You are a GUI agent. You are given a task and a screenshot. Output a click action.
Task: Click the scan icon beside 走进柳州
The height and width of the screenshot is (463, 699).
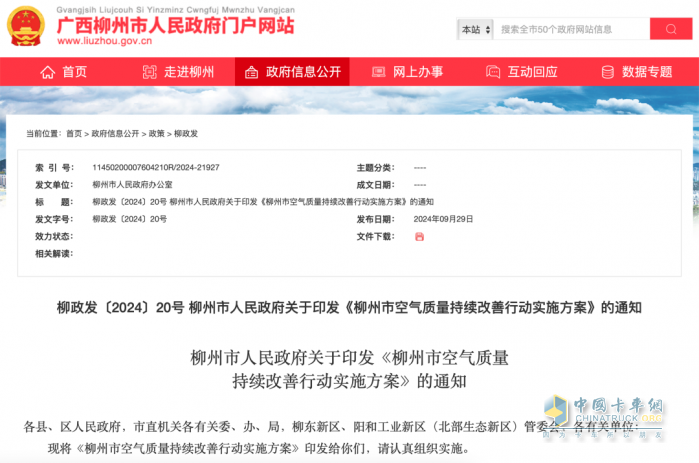(x=150, y=72)
